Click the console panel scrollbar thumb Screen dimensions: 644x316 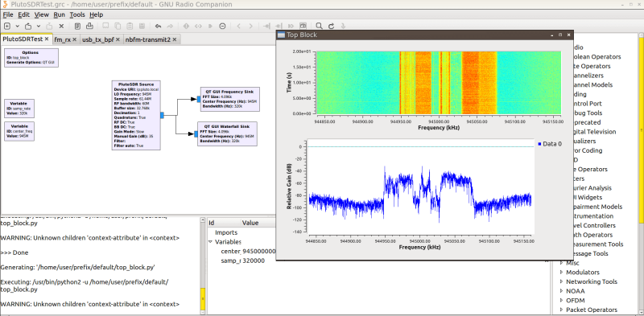point(203,299)
